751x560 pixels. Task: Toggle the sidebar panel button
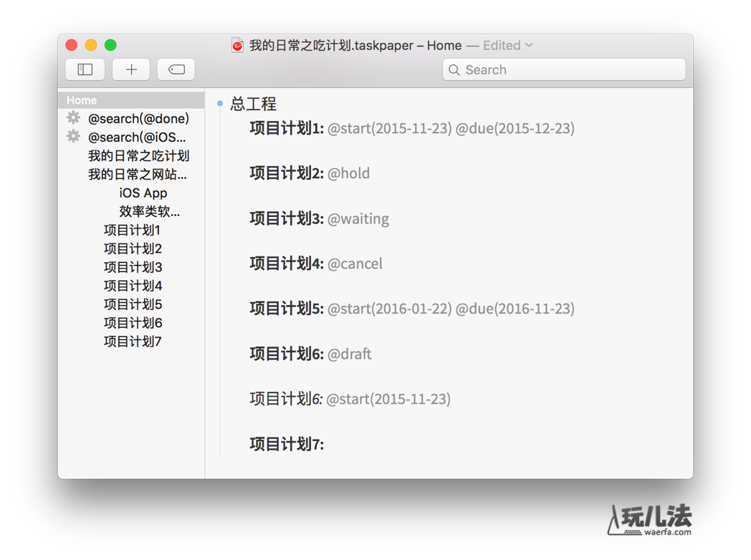85,69
